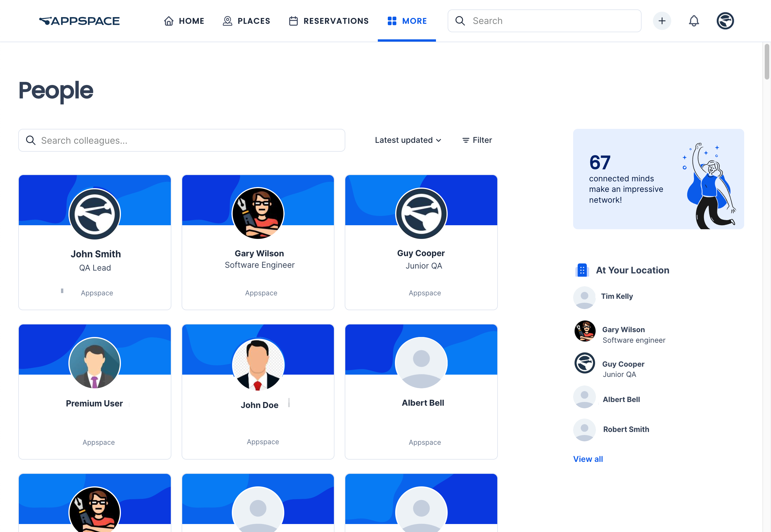Image resolution: width=771 pixels, height=532 pixels.
Task: Select Gary Wilson in At Your Location
Action: (x=623, y=329)
